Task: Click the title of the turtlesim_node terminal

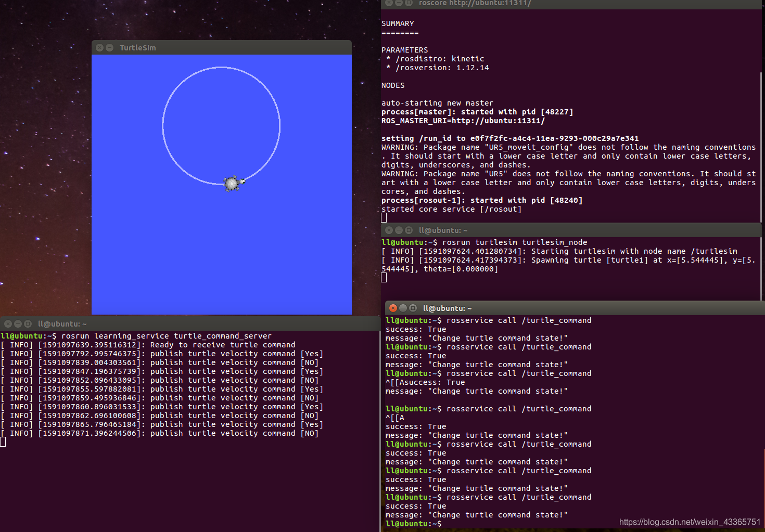Action: coord(443,230)
